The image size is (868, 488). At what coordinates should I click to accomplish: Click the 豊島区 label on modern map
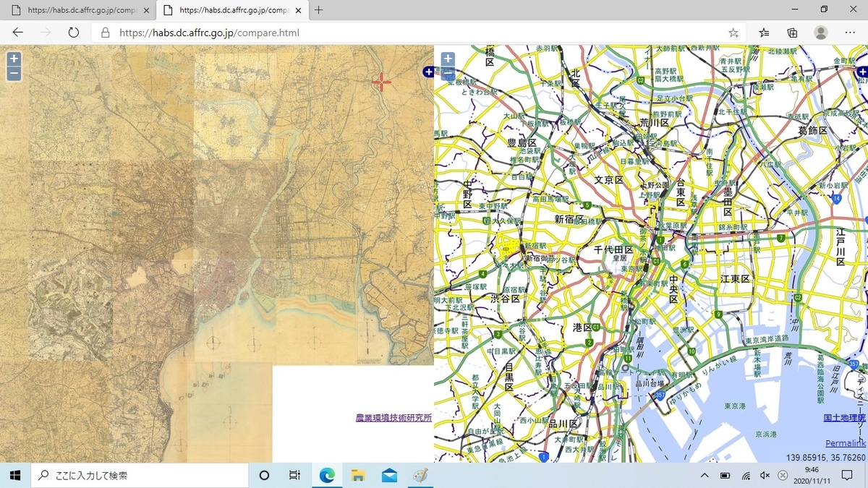click(x=520, y=143)
